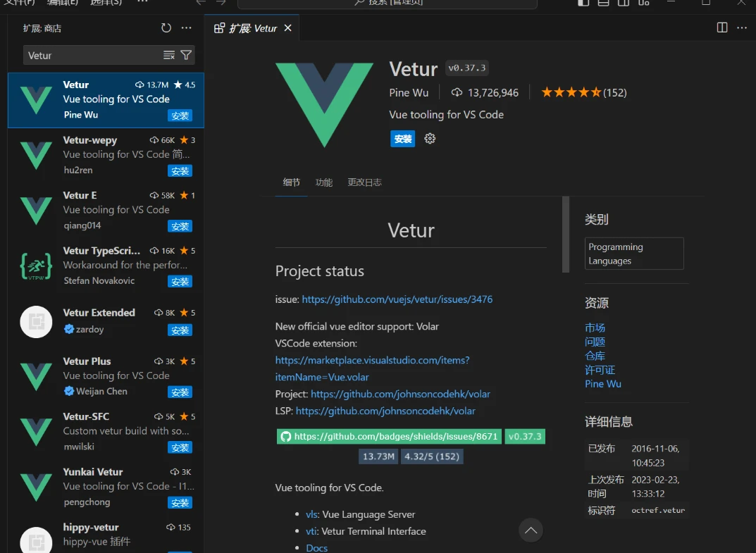Click publisher Pine Wu under Vetur title
The image size is (756, 553).
[409, 92]
